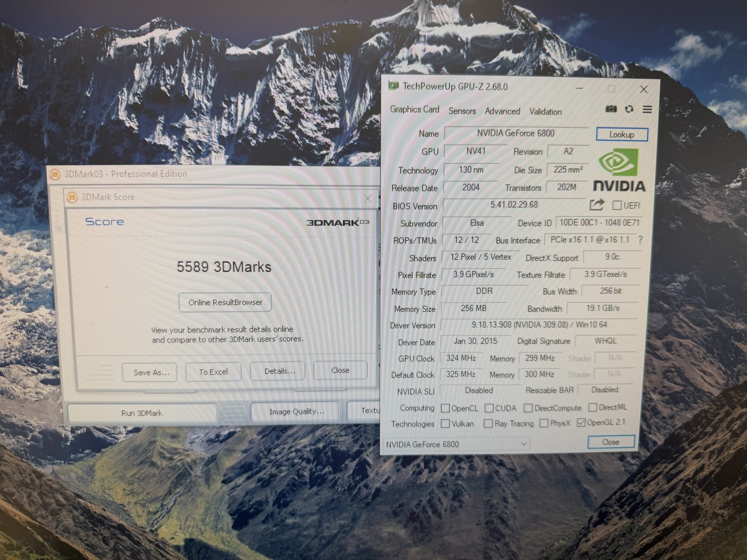Export results with To Excel button
Image resolution: width=747 pixels, height=560 pixels.
point(213,372)
